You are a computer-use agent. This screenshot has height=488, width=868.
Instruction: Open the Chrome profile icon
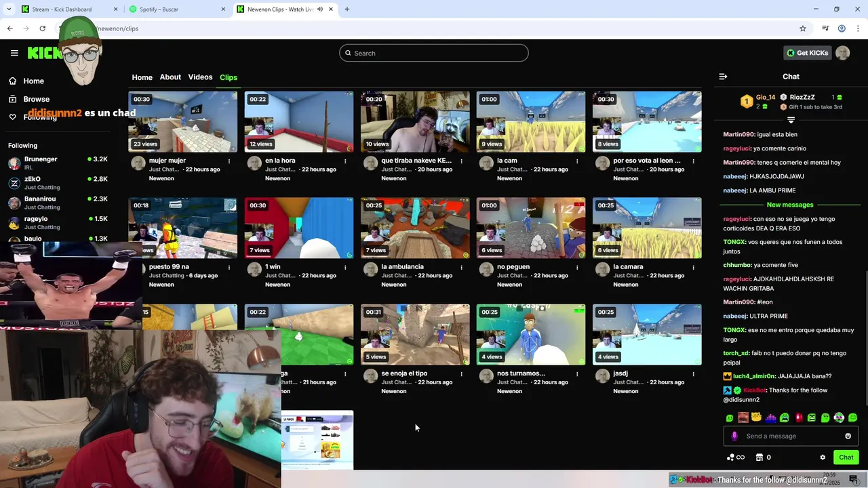click(842, 28)
